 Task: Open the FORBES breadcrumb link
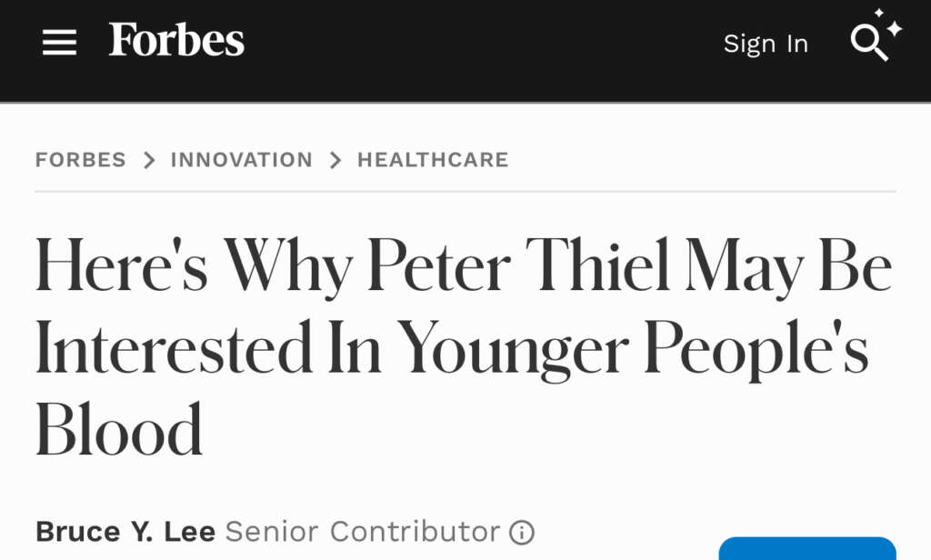(x=80, y=159)
